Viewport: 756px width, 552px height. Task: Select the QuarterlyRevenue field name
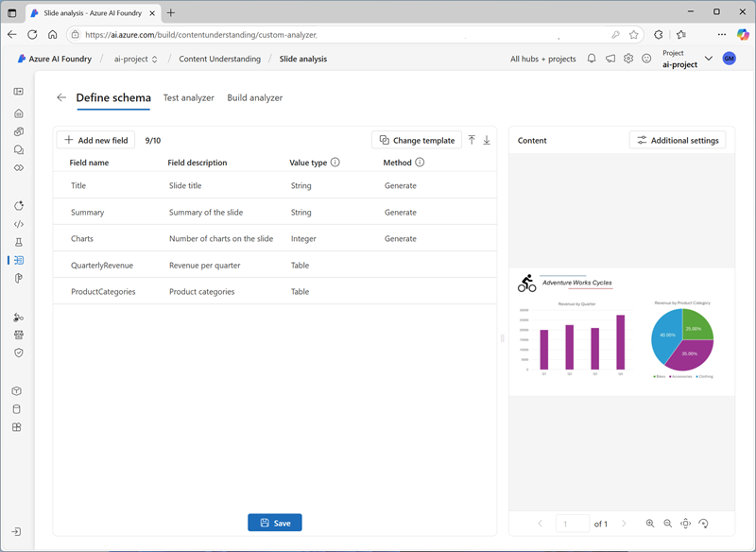(x=102, y=266)
